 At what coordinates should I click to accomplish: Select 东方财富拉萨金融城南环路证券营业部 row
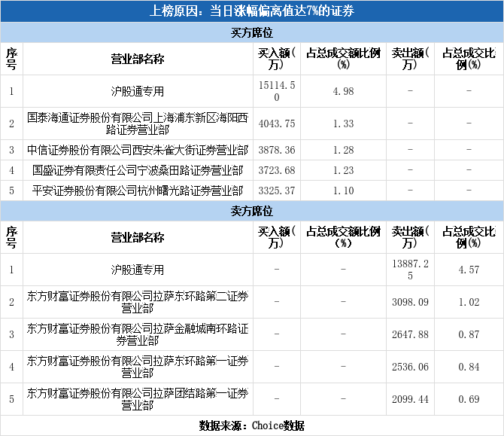click(x=252, y=334)
